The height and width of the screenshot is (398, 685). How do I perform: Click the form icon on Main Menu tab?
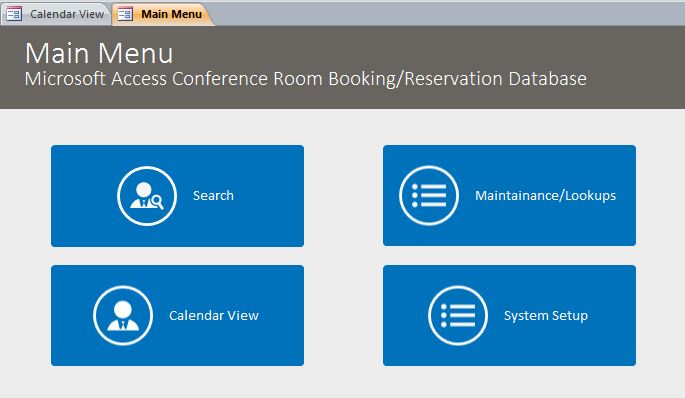click(125, 14)
